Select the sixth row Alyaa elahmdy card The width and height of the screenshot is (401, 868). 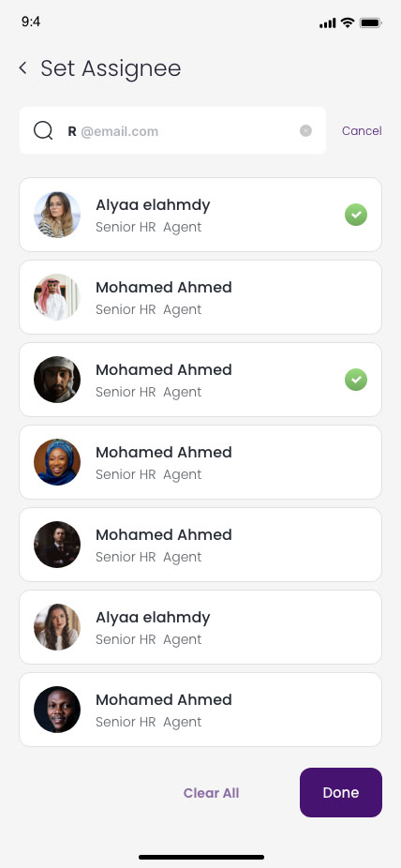(200, 627)
